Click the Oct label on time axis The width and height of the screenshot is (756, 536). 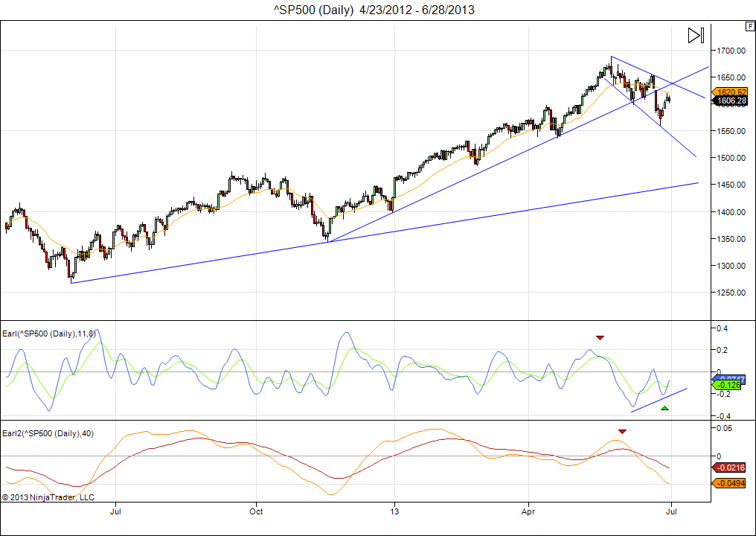tap(257, 511)
